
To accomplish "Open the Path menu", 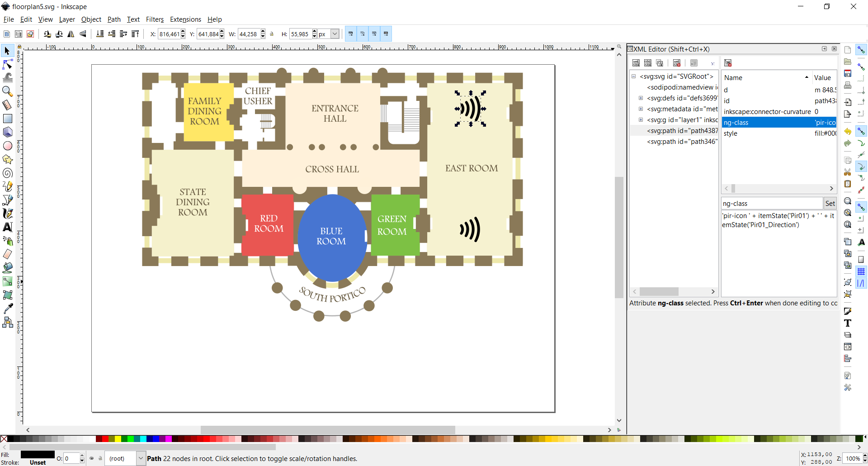I will coord(114,19).
